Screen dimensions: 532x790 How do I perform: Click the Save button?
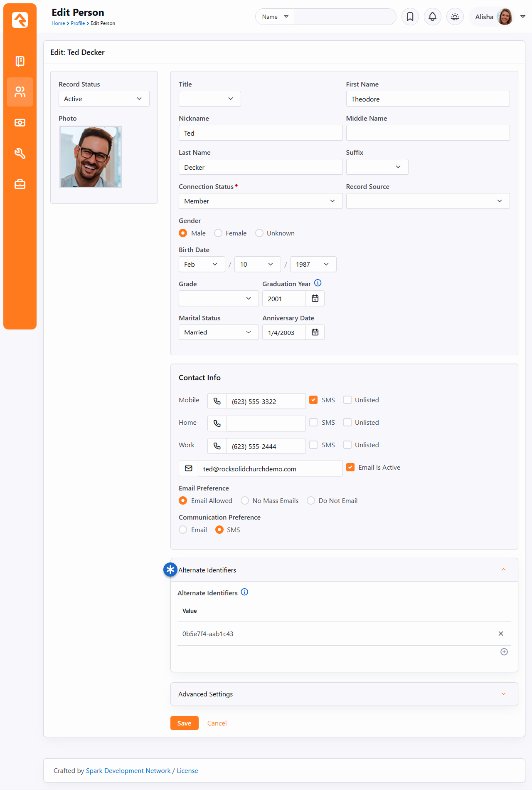(x=184, y=723)
